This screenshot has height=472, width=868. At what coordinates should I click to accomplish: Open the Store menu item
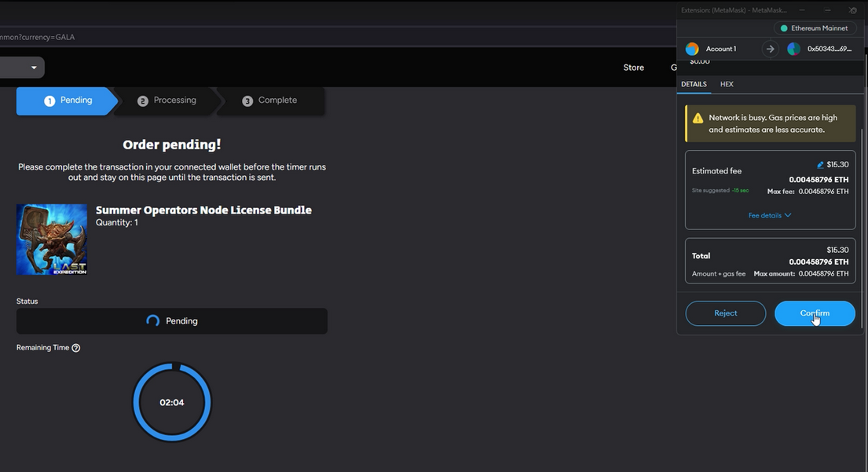pos(633,68)
